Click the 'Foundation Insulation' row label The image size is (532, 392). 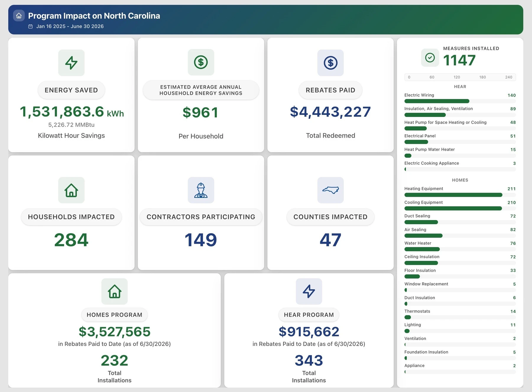point(426,352)
